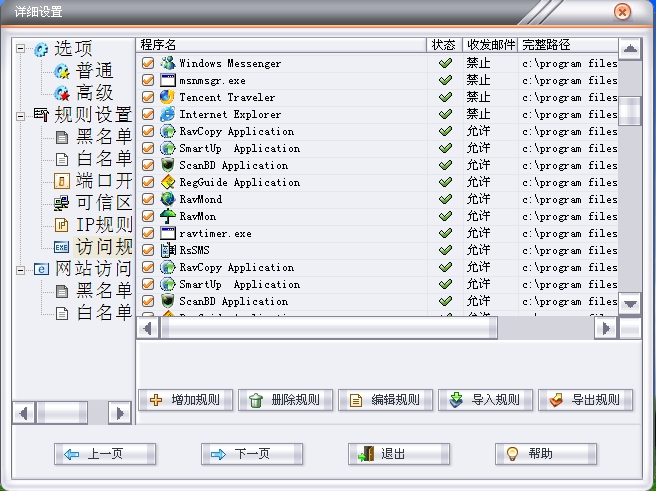Screen dimensions: 656x491
Task: Click the tree pane scroll right arrow
Action: pos(120,413)
